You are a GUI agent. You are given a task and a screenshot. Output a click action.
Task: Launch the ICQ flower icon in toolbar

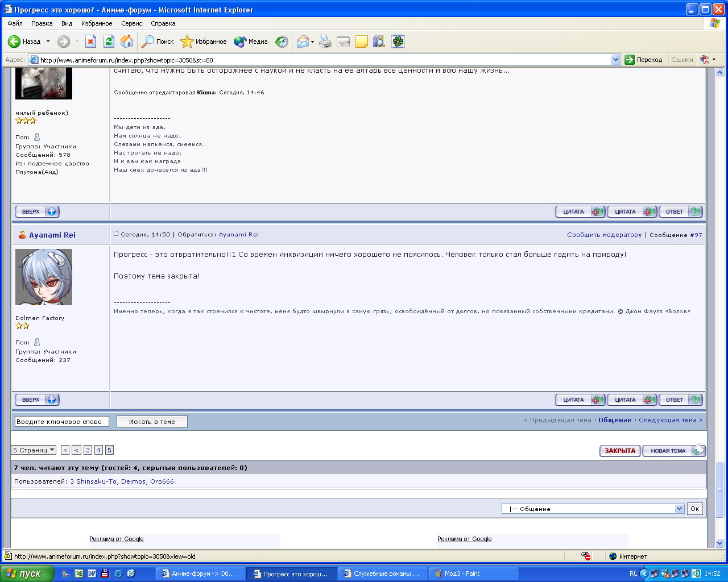pyautogui.click(x=398, y=41)
